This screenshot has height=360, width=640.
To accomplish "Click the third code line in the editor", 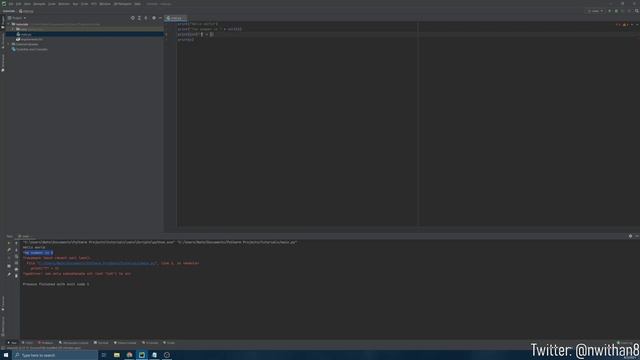I will [195, 34].
